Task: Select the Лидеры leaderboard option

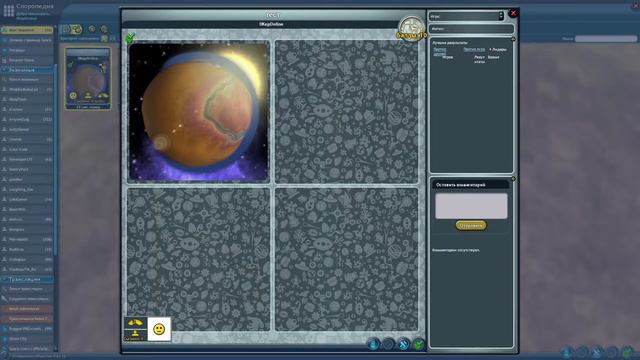Action: tap(498, 49)
